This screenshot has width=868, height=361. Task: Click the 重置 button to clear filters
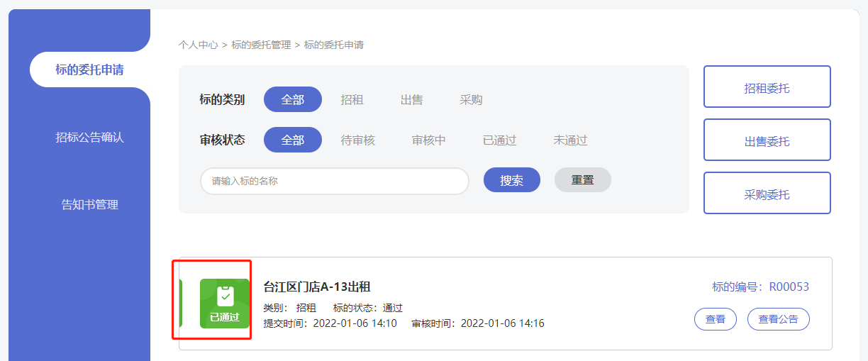(582, 180)
